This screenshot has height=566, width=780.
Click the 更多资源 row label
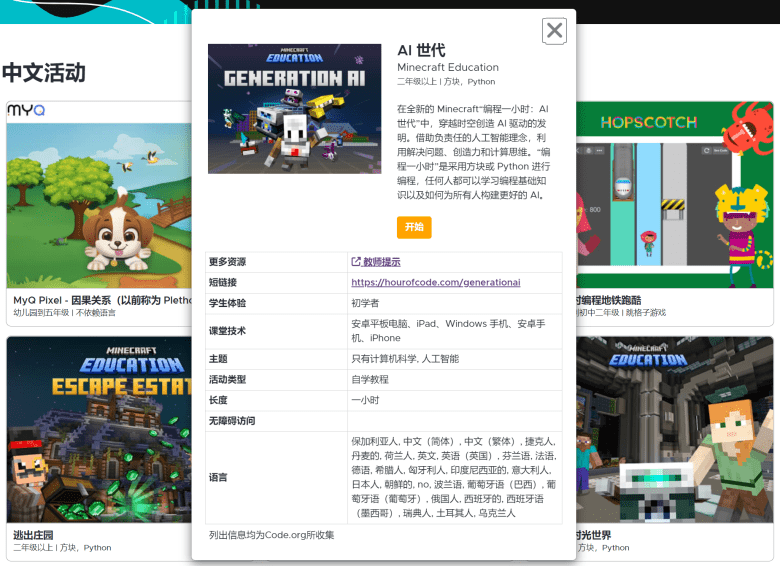coord(227,262)
